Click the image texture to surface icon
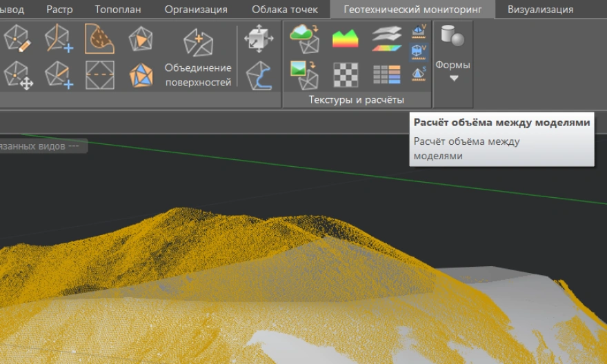Viewport: 607px width, 364px height. click(304, 74)
